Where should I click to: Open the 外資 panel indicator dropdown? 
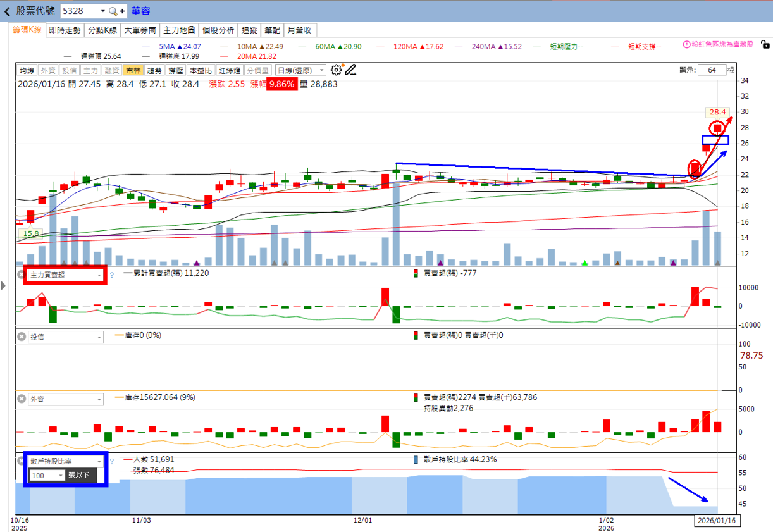point(65,399)
